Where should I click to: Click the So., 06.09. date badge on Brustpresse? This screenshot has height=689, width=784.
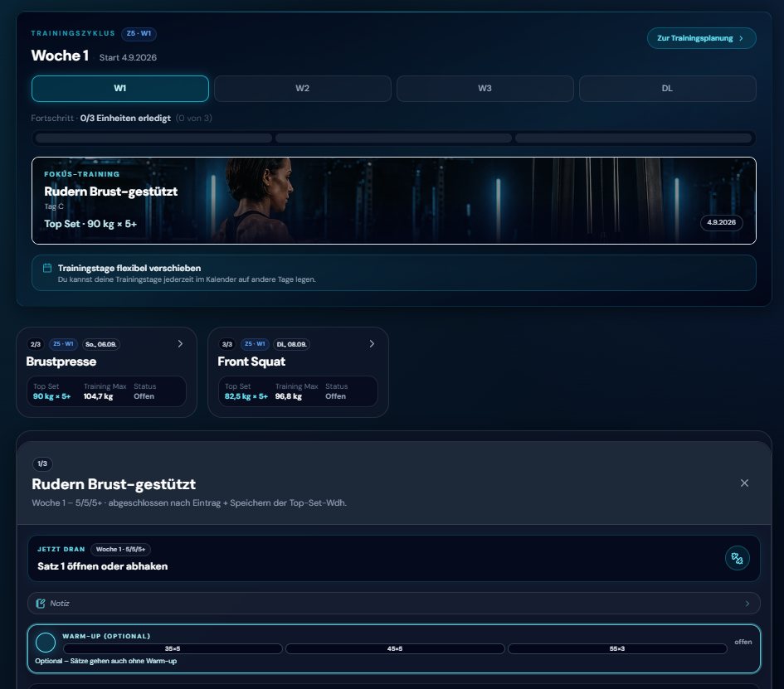click(101, 344)
